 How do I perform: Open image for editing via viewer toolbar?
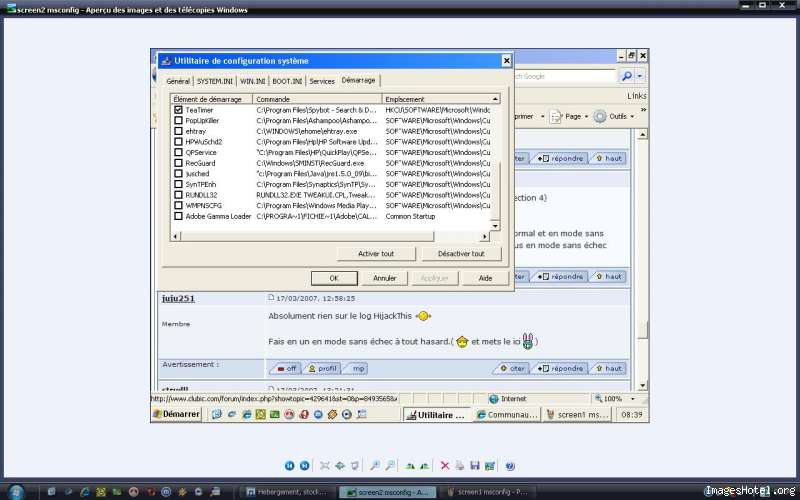pos(490,465)
